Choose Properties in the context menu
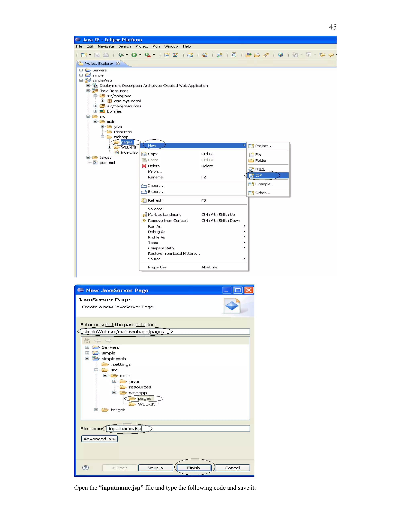The image size is (411, 532). [x=193, y=267]
